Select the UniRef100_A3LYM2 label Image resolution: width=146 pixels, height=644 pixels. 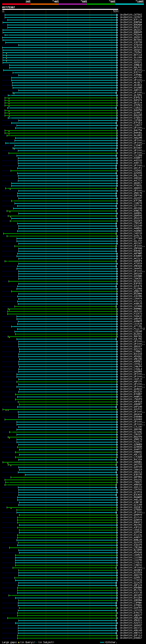(131, 339)
